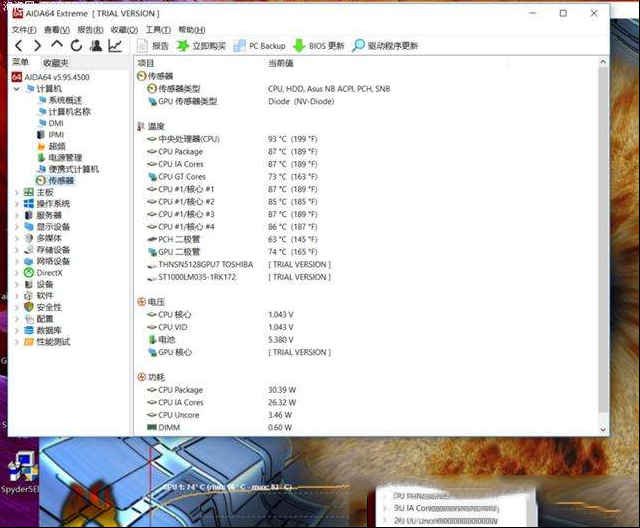Expand the 多媒体 tree node
The image size is (640, 528).
[x=17, y=238]
